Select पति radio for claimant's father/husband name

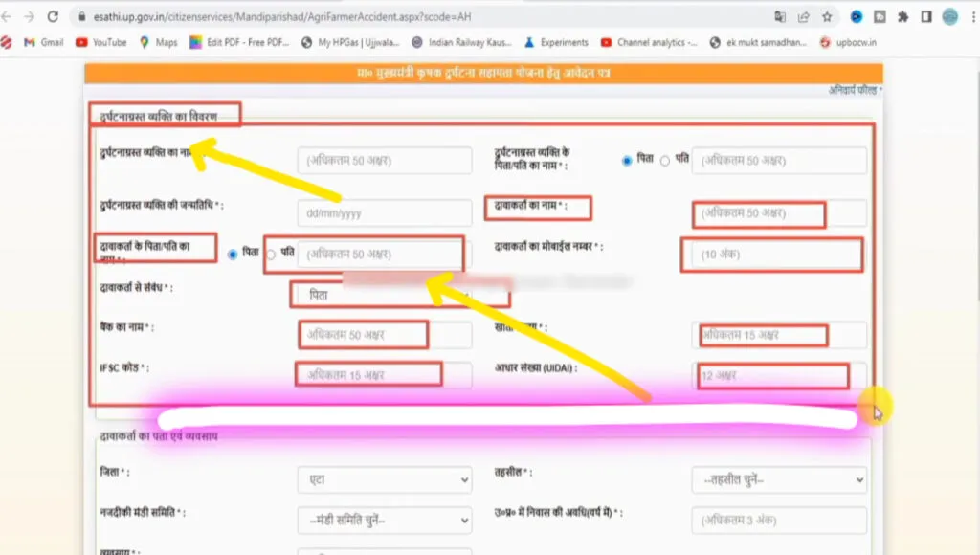tap(271, 255)
